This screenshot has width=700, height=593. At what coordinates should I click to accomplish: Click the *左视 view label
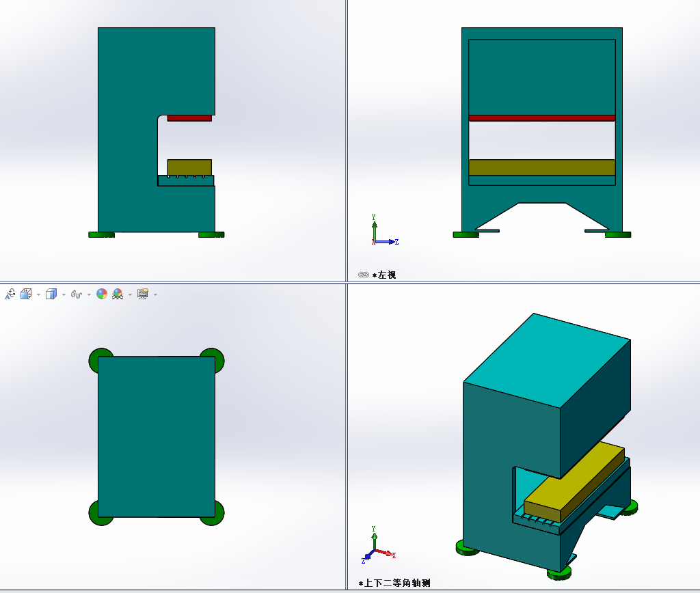384,275
